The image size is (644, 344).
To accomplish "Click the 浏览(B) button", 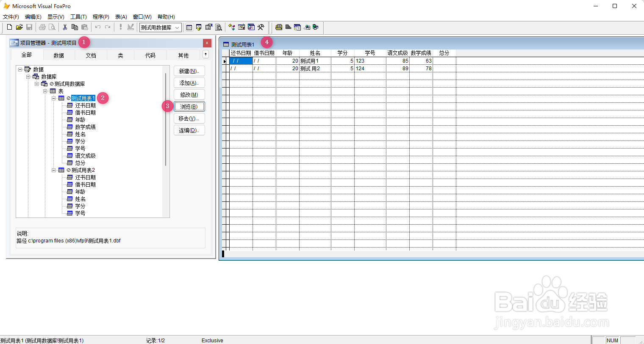I will (189, 107).
